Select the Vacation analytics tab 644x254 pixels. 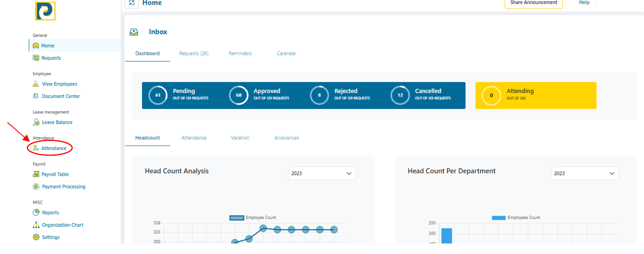pyautogui.click(x=240, y=138)
